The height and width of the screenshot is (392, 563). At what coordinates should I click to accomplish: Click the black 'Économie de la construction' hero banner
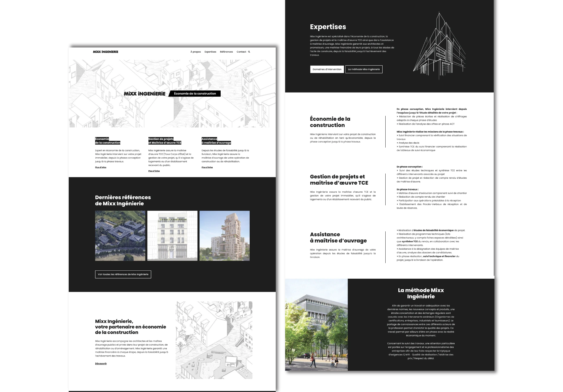pos(195,93)
